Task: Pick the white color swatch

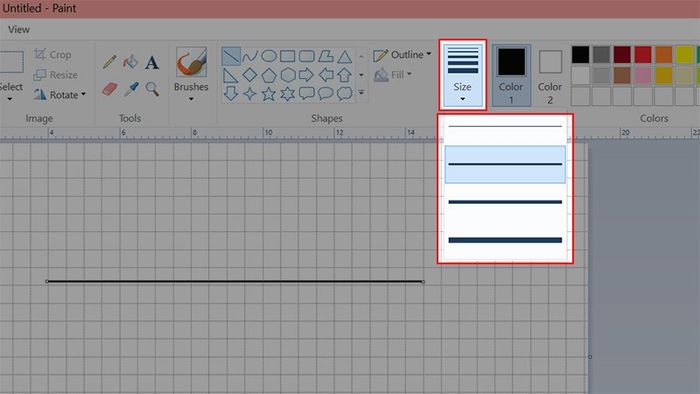Action: click(580, 75)
